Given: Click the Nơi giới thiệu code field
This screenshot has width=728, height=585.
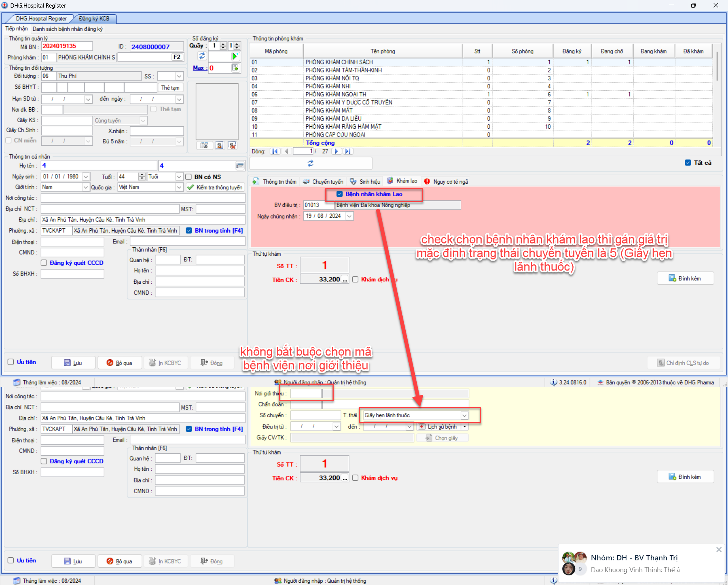Looking at the screenshot, I should pyautogui.click(x=306, y=394).
